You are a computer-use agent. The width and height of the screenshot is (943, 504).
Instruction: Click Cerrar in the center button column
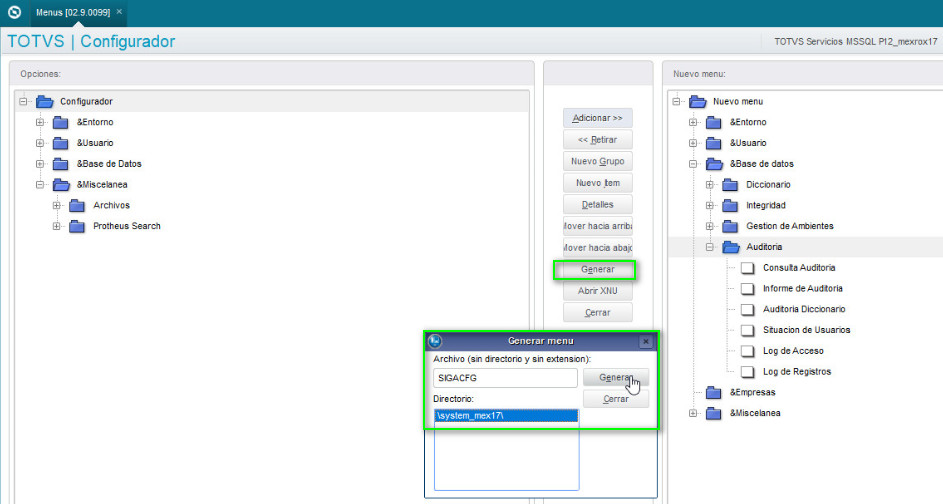click(598, 313)
